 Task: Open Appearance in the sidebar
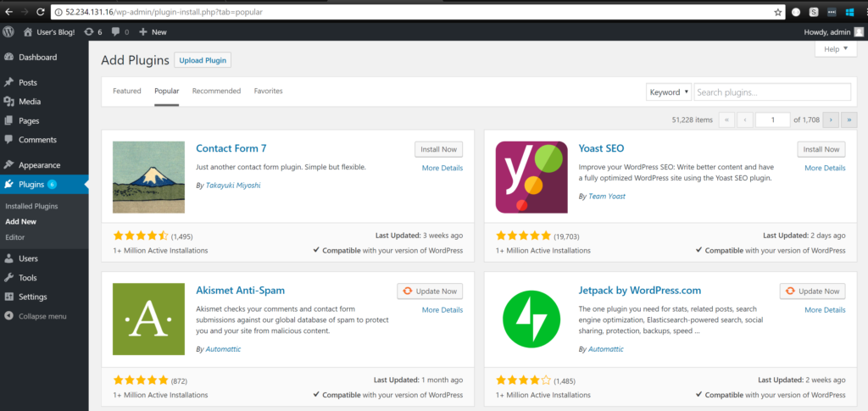click(x=39, y=165)
